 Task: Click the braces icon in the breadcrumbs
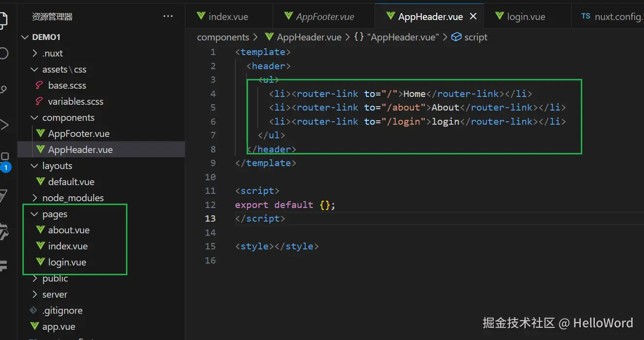click(359, 37)
